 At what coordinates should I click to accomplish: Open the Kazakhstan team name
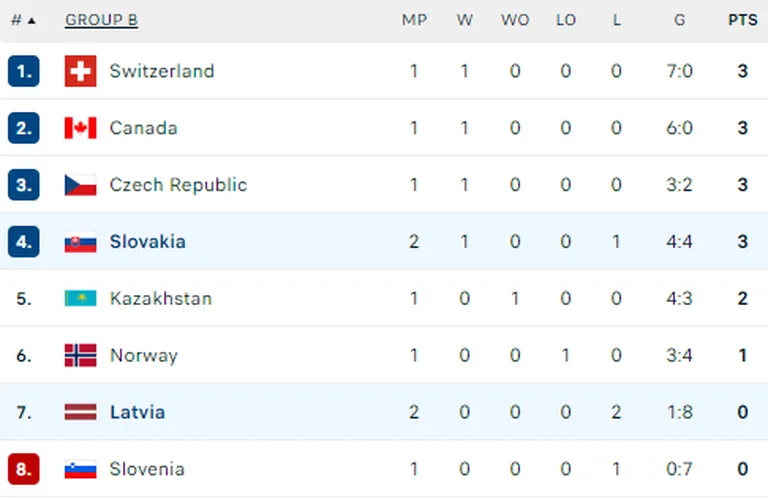coord(161,298)
